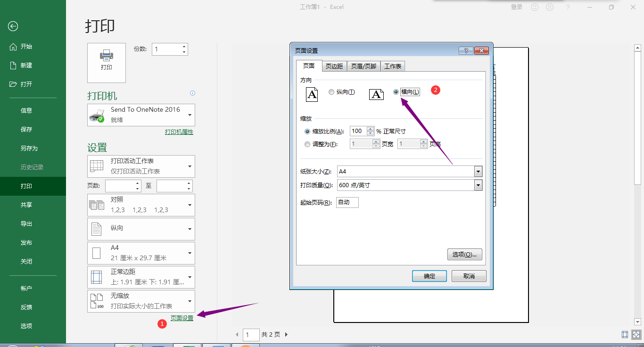Click the show margins icon in status bar
644x347 pixels.
[x=624, y=334]
